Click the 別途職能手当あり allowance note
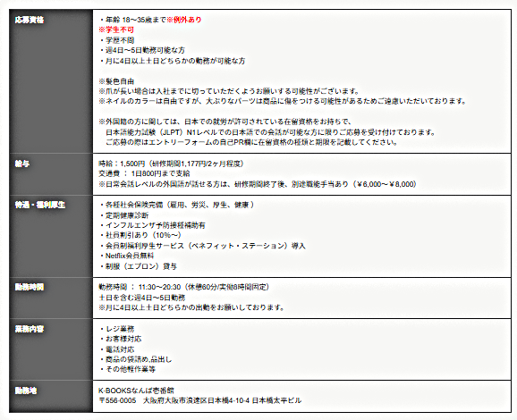The image size is (517, 420). pos(258,184)
